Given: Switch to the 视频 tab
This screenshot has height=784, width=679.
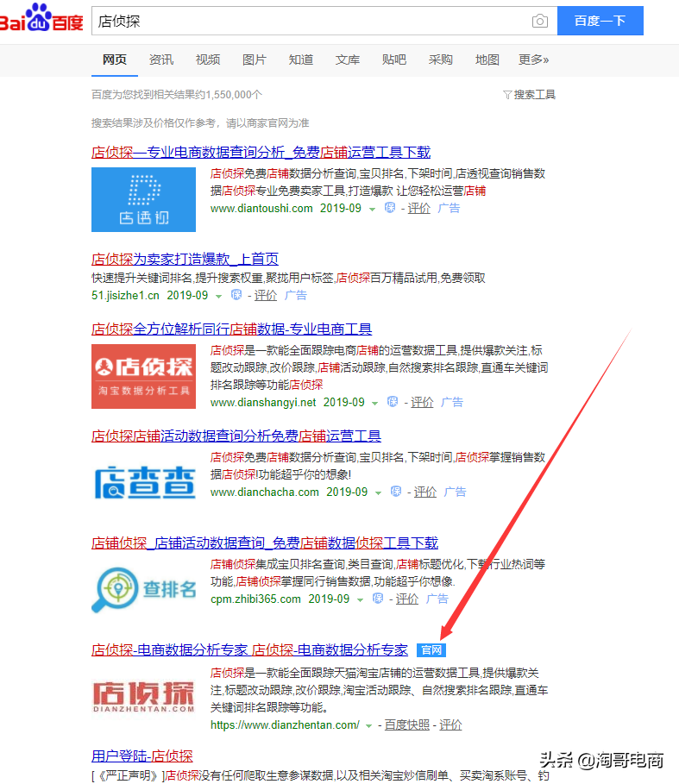Looking at the screenshot, I should click(x=208, y=60).
